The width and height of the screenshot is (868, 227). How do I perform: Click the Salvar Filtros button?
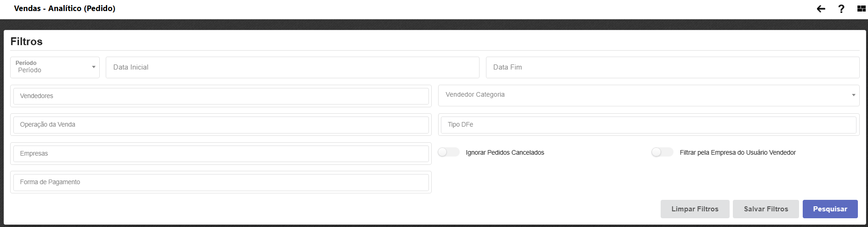pyautogui.click(x=765, y=209)
